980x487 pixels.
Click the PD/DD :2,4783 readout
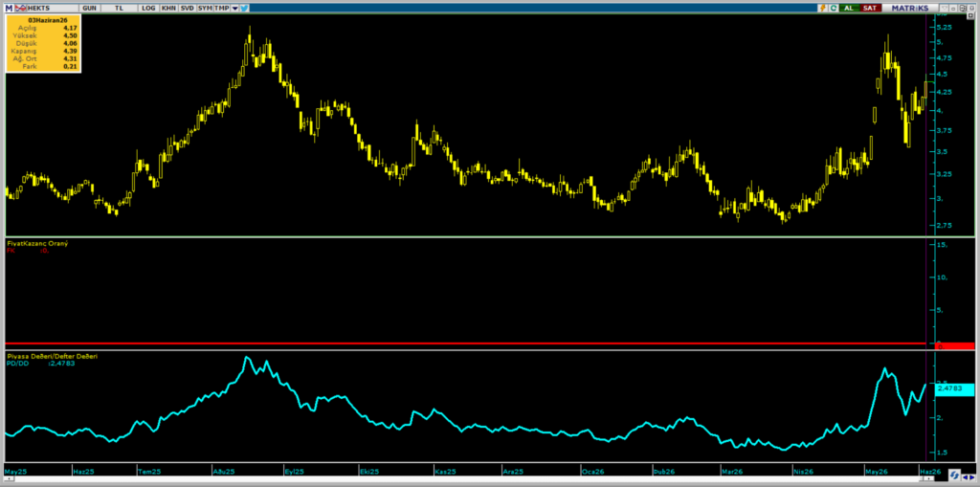(40, 364)
